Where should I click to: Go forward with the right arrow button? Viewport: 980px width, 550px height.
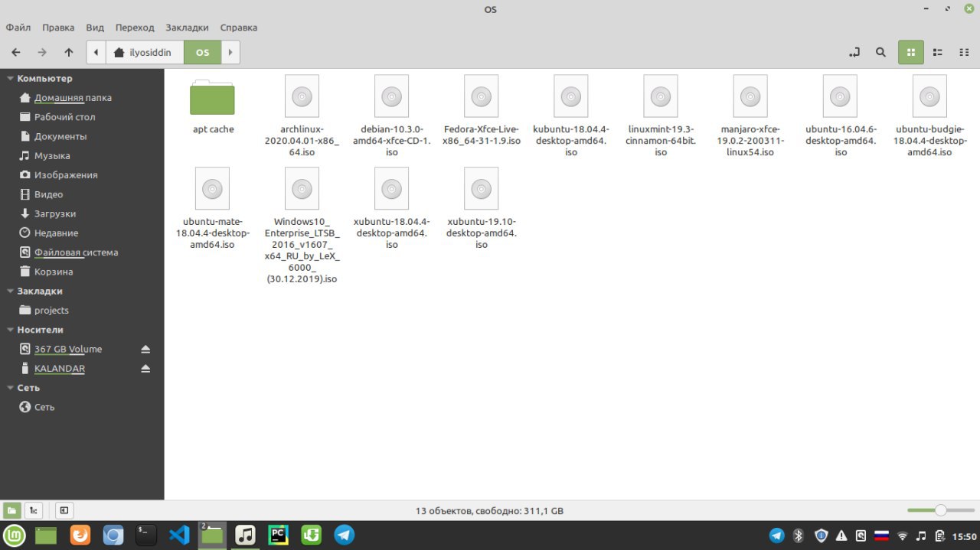(x=42, y=52)
